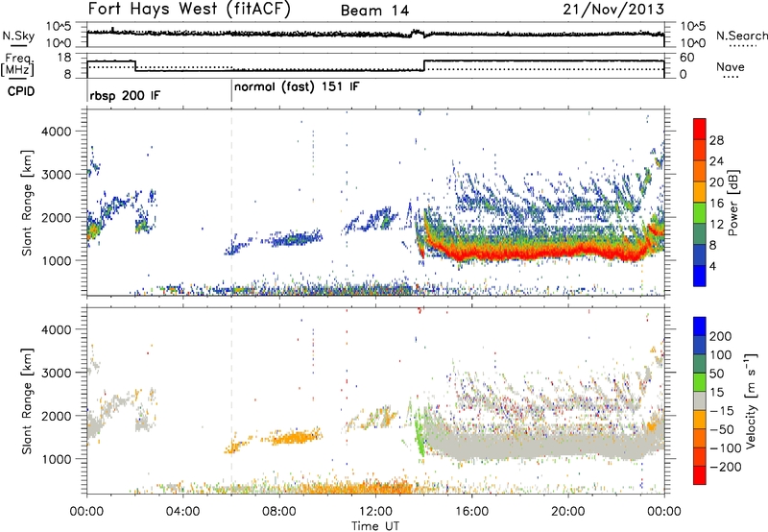The height and width of the screenshot is (532, 768).
Task: Click the "20:00" time tick label
Action: point(568,512)
